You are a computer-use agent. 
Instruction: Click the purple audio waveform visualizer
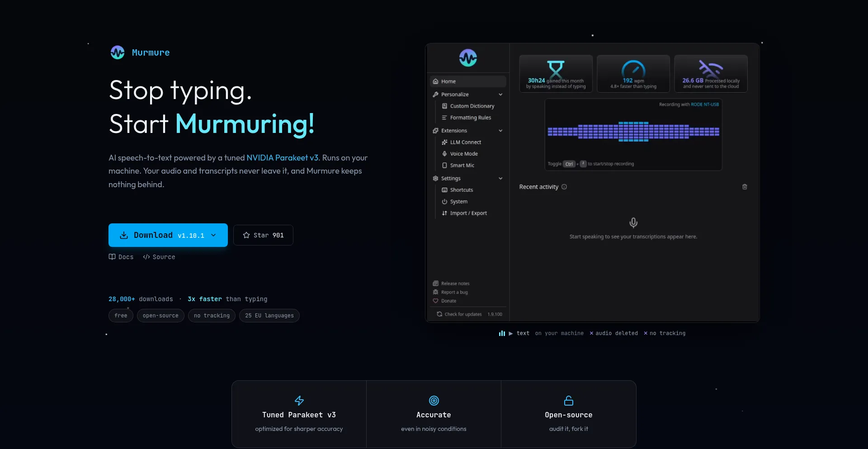[633, 132]
